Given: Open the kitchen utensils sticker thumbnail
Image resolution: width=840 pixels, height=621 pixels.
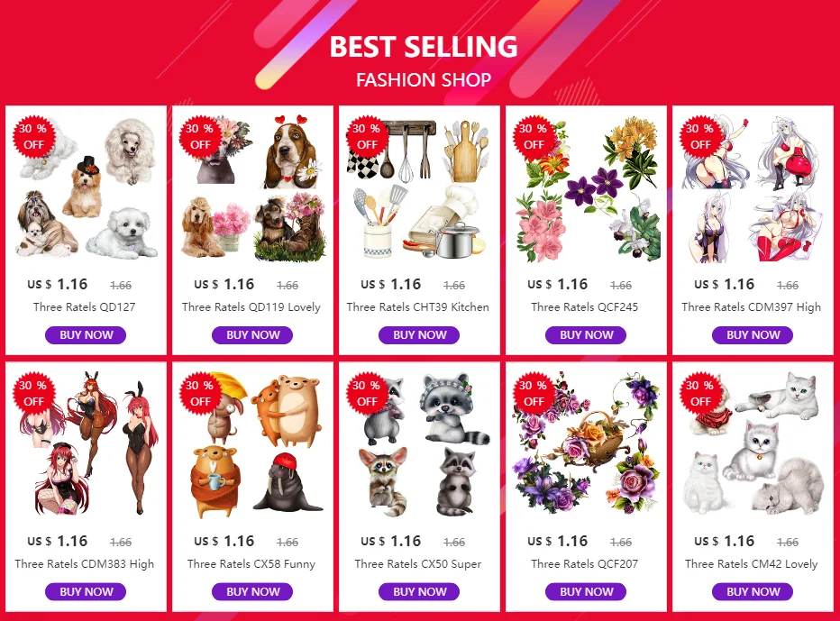Looking at the screenshot, I should point(419,188).
